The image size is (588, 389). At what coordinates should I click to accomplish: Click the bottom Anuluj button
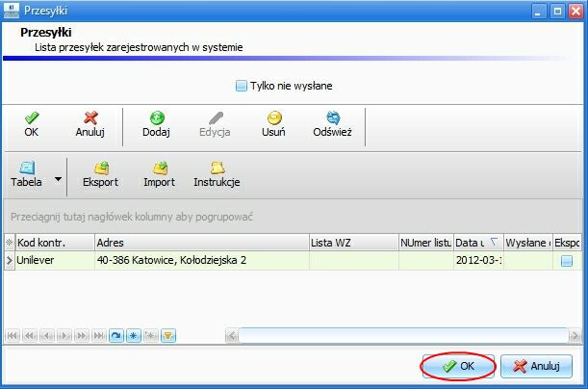pyautogui.click(x=536, y=366)
